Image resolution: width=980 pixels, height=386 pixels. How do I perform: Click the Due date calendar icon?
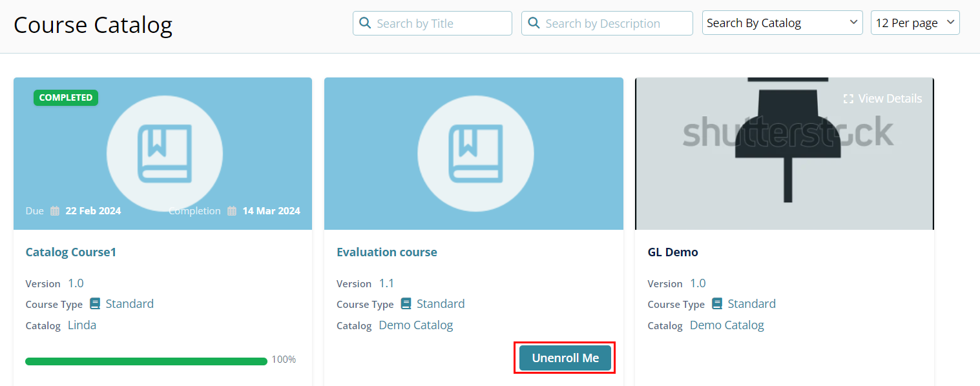tap(55, 211)
